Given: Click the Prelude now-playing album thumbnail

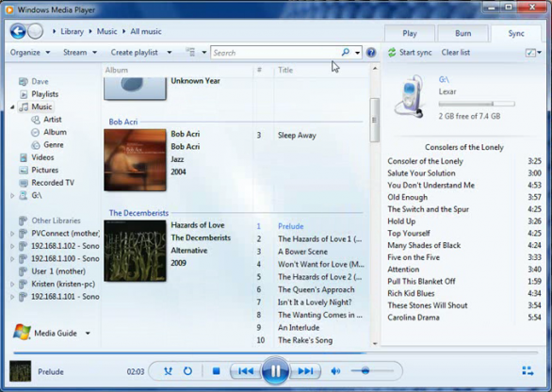Looking at the screenshot, I should (x=20, y=371).
